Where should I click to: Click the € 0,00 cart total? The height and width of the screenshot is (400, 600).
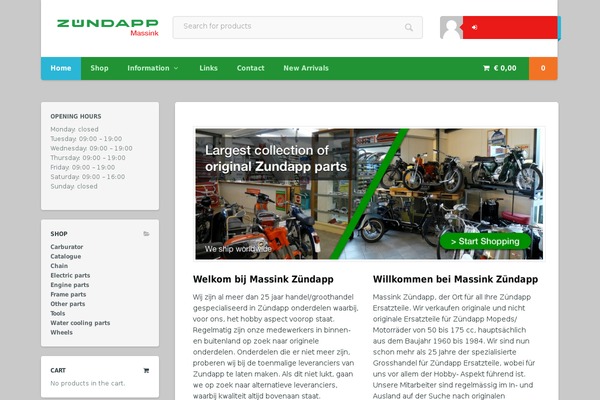click(x=505, y=68)
